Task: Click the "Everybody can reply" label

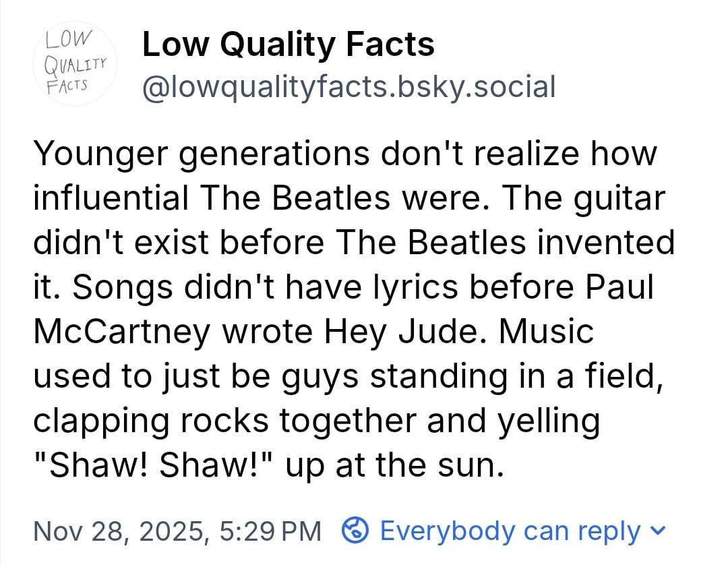Action: click(510, 531)
